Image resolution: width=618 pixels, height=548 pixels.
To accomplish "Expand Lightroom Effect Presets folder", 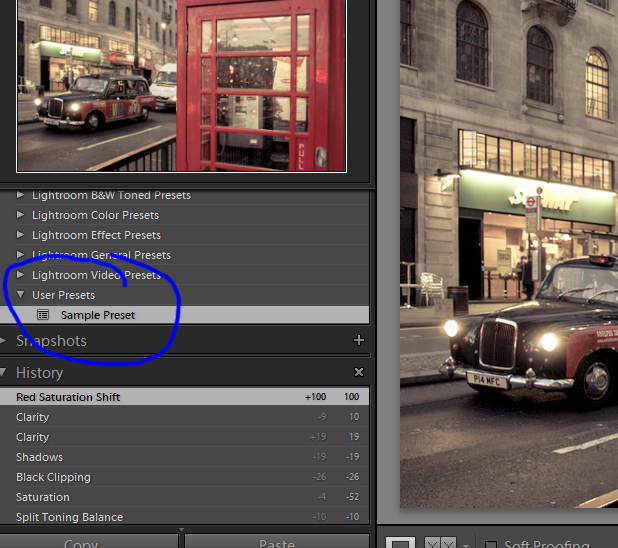I will pos(22,235).
